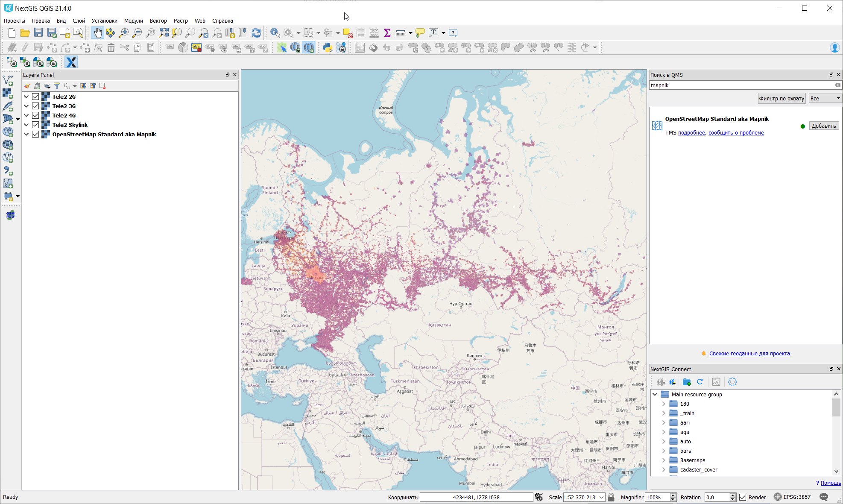
Task: Click the mapnik search input field
Action: coord(742,85)
